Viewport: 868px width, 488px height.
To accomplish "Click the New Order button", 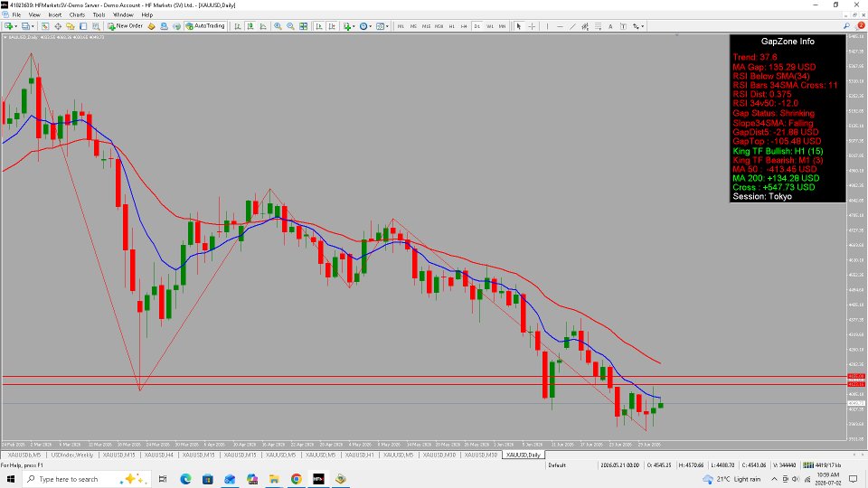I will click(125, 26).
